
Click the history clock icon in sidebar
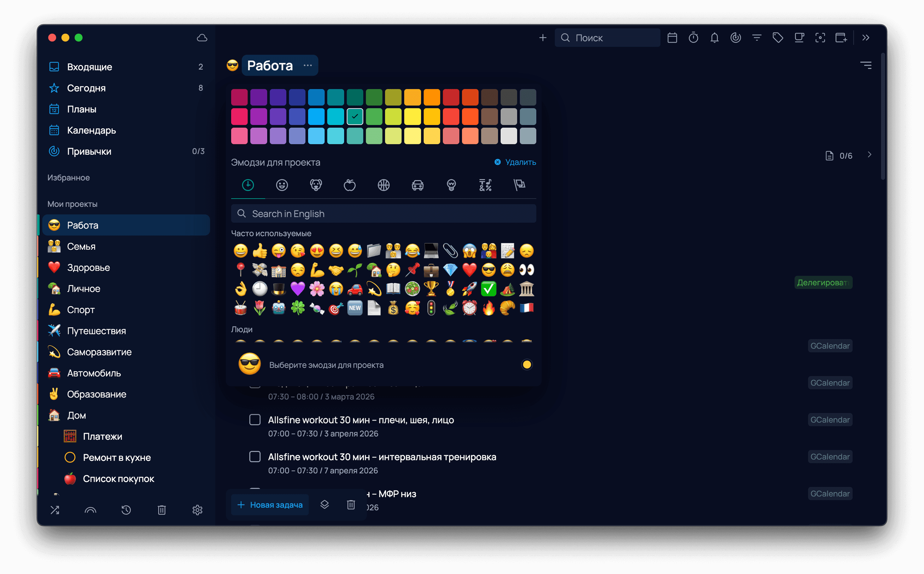coord(126,510)
